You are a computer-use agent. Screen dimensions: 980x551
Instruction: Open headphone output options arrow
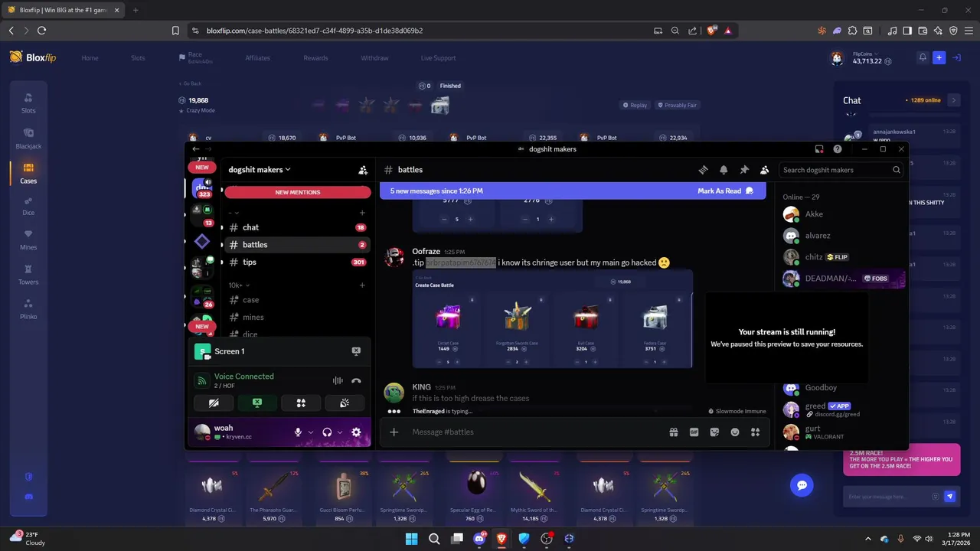[340, 432]
